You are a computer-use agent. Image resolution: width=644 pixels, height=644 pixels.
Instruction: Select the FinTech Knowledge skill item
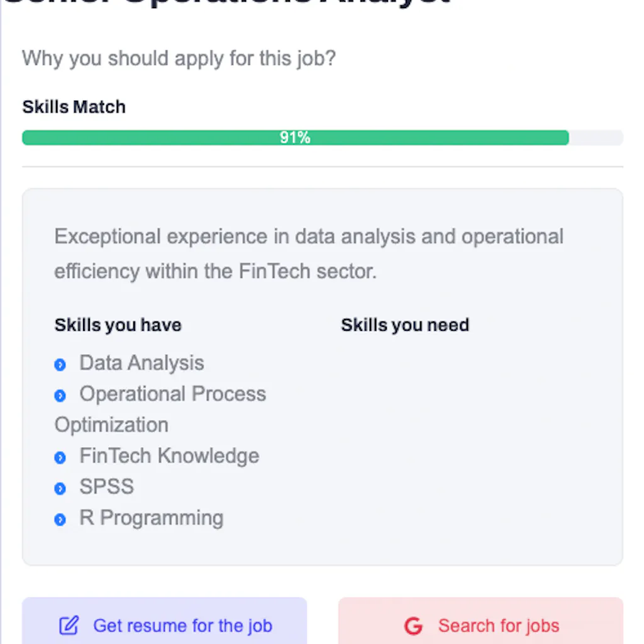[x=169, y=455]
